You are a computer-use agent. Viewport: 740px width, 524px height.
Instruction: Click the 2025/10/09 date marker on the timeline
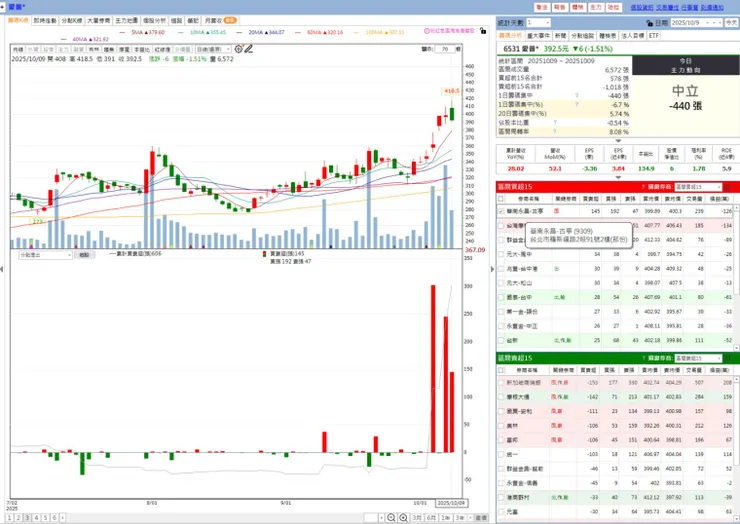click(x=451, y=503)
